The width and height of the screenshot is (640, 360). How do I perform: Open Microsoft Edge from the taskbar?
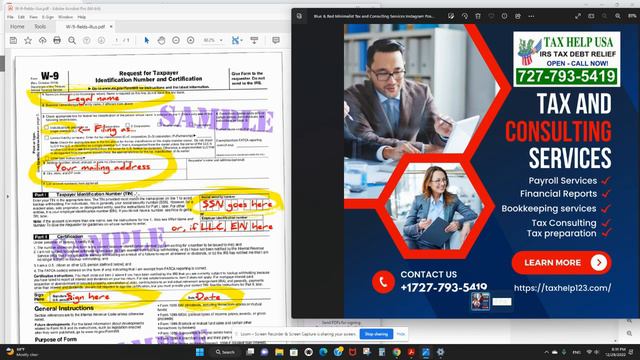[x=323, y=352]
